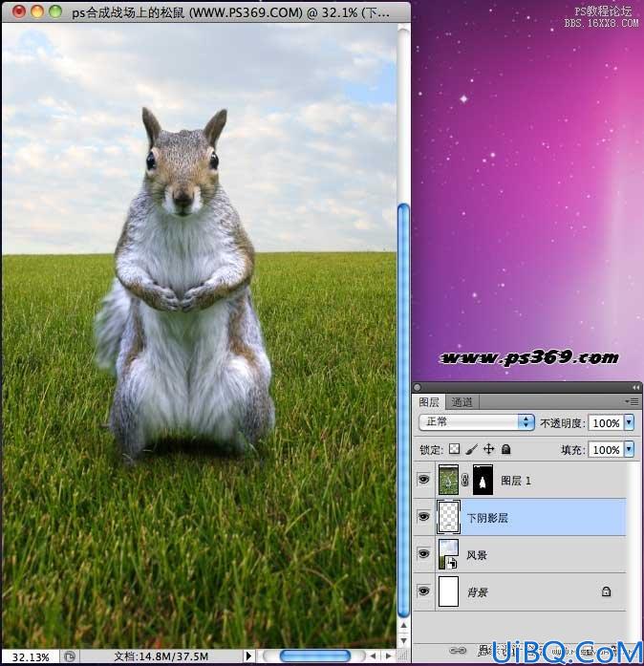The width and height of the screenshot is (644, 666).
Task: Click the scroll down arrow
Action: coord(403,640)
